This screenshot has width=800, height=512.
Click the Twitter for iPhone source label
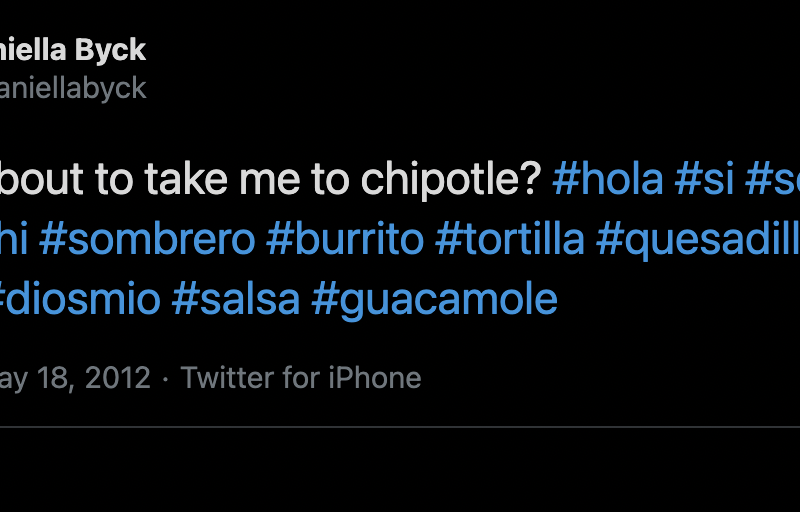tap(301, 378)
